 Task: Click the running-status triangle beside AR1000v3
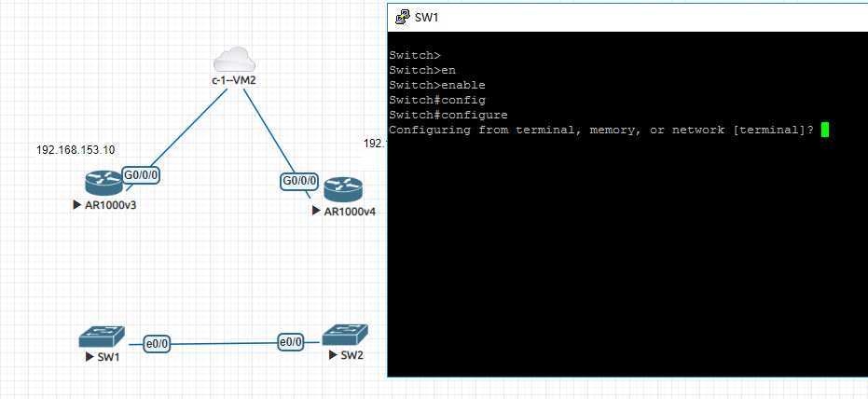pyautogui.click(x=76, y=205)
